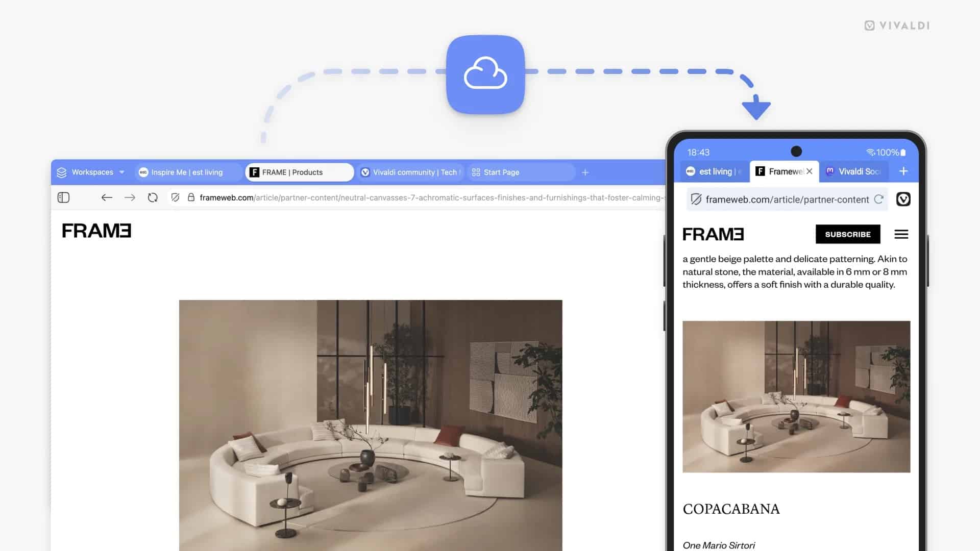Click the SUBSCRIBE button on mobile FRAME site
The width and height of the screenshot is (980, 551).
(x=847, y=234)
